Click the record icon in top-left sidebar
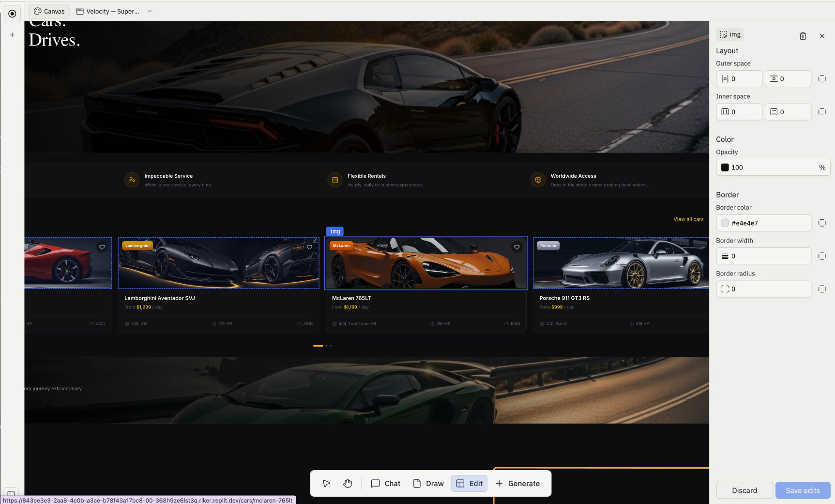 point(12,14)
